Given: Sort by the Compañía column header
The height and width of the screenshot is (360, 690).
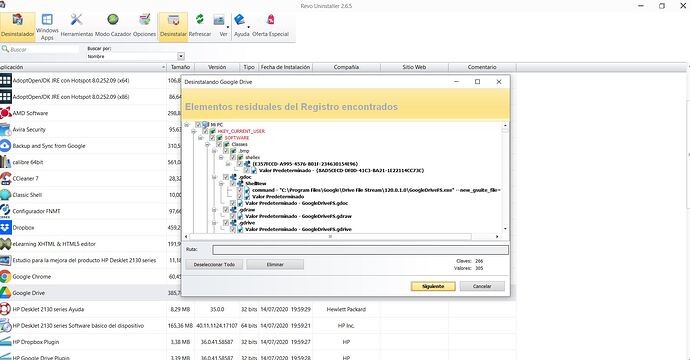Looking at the screenshot, I should (x=346, y=67).
